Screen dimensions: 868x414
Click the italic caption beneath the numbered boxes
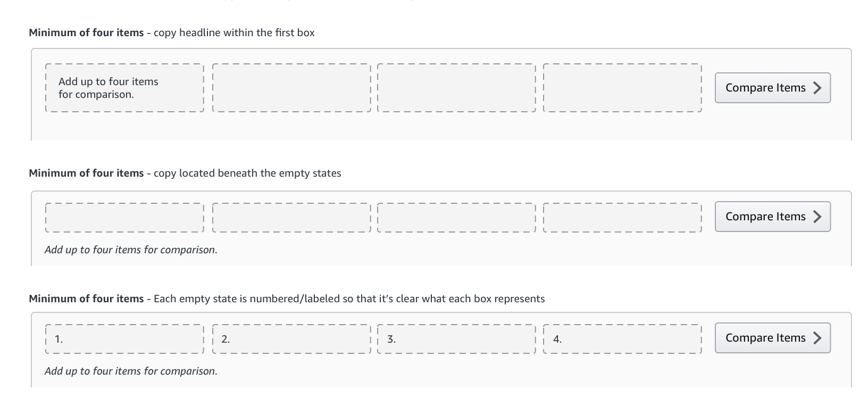[131, 371]
